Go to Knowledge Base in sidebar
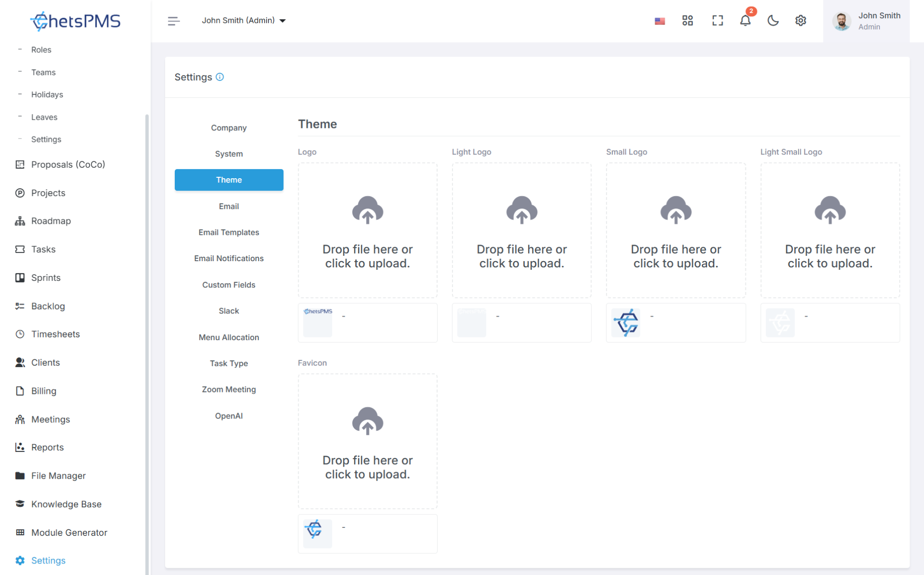The width and height of the screenshot is (924, 575). click(66, 504)
